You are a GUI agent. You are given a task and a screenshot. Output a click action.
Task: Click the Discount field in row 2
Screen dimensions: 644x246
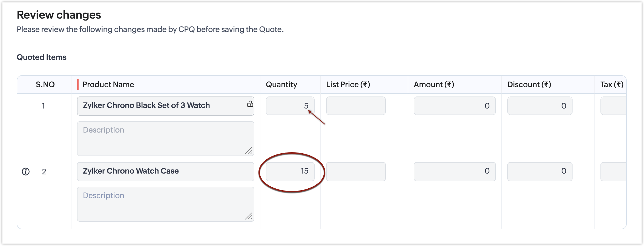coord(540,171)
